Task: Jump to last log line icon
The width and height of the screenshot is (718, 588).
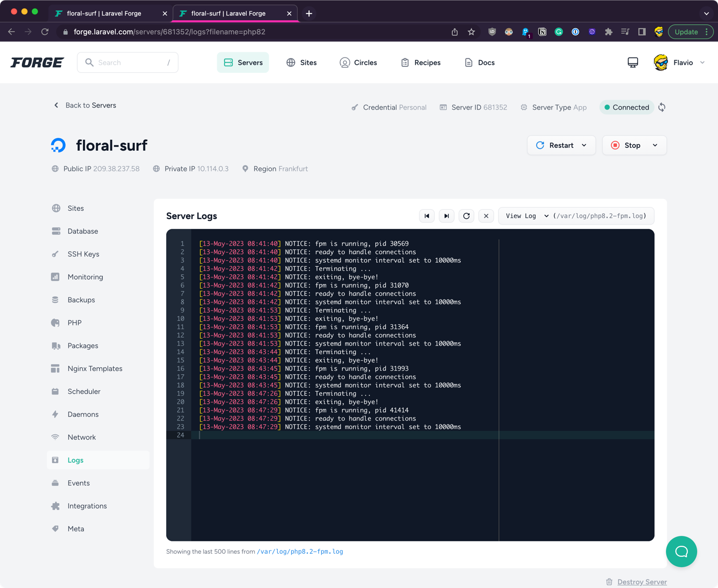Action: click(446, 216)
